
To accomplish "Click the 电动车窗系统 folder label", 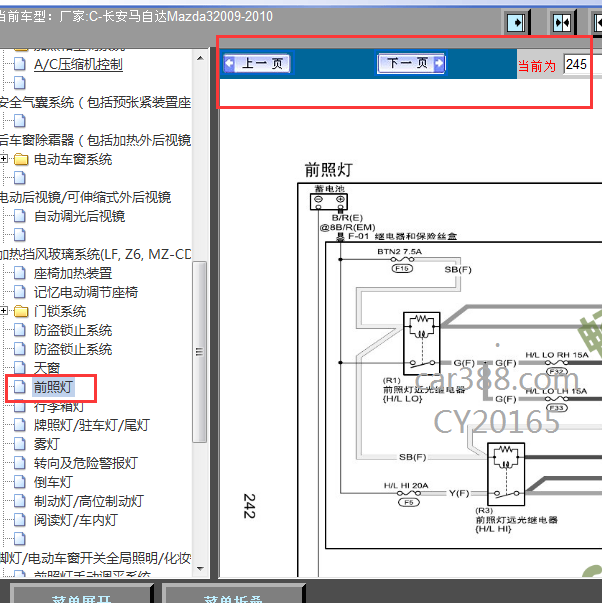I will (x=73, y=159).
